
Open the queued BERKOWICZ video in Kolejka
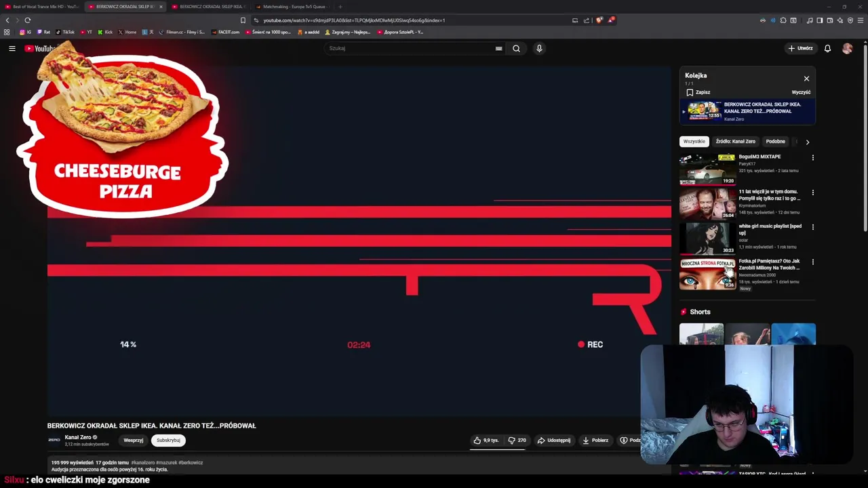tap(747, 111)
